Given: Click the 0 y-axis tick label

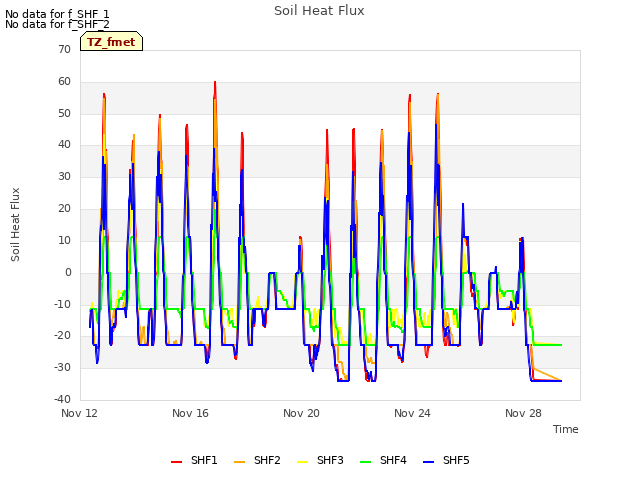Looking at the screenshot, I should pos(68,272).
